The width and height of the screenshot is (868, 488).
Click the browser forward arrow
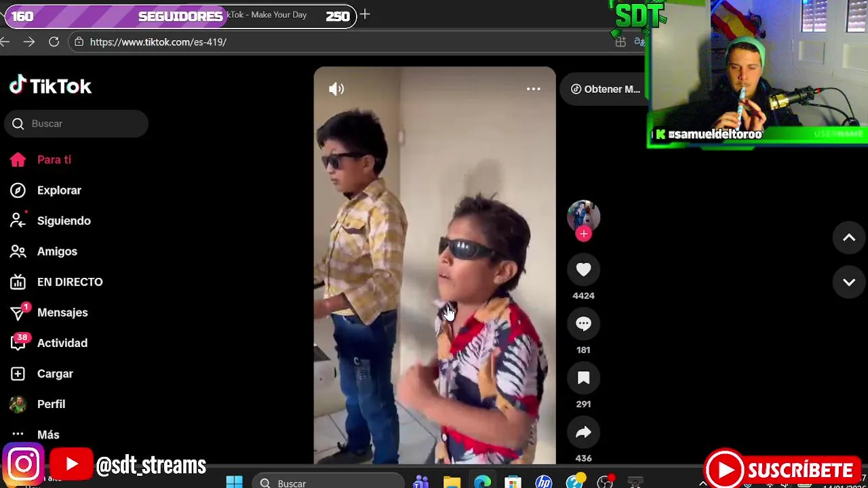click(x=28, y=42)
